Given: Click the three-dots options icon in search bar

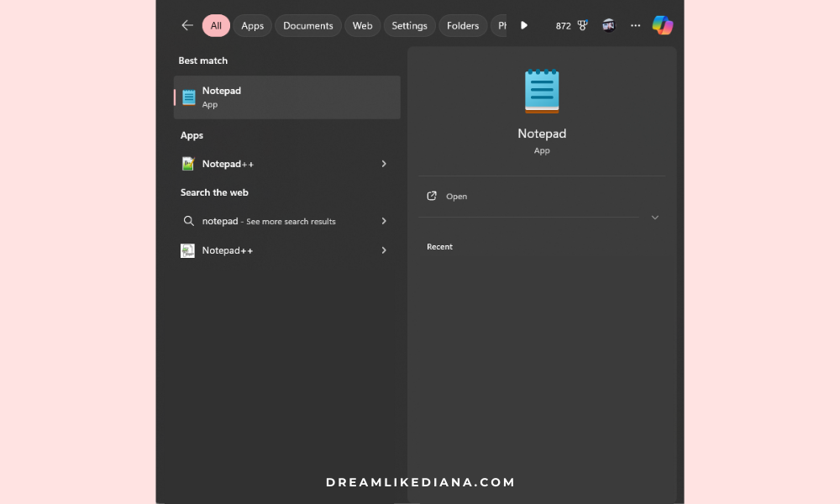Looking at the screenshot, I should click(635, 25).
